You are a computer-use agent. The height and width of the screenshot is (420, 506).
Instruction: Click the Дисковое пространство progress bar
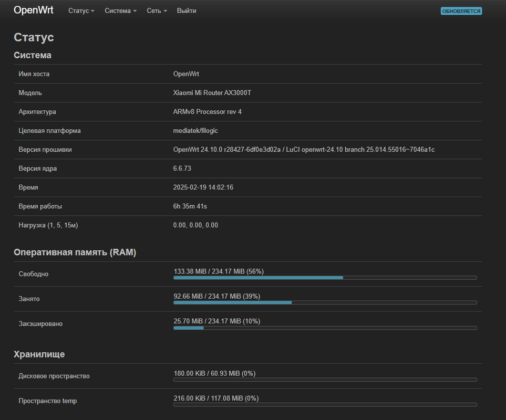click(325, 380)
